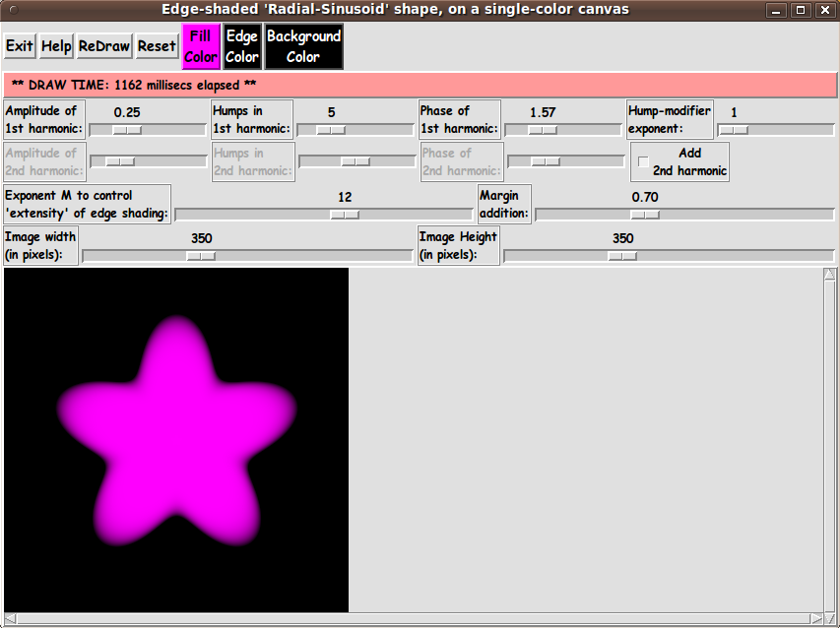Screen dimensions: 840x628
Task: Click the Exit button
Action: pyautogui.click(x=20, y=46)
